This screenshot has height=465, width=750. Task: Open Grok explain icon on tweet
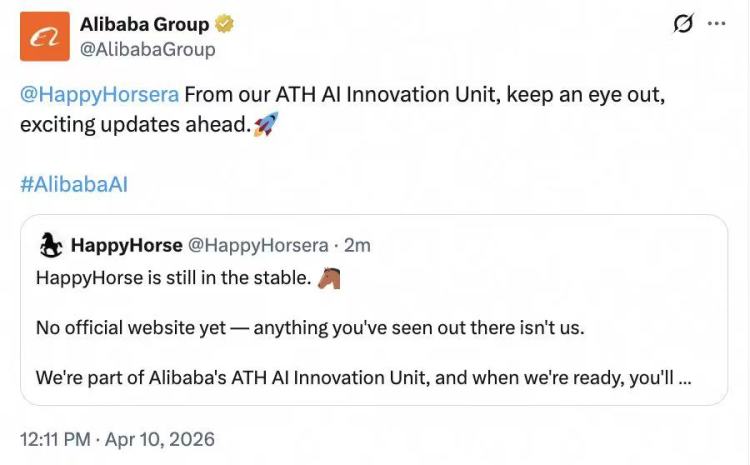point(683,24)
